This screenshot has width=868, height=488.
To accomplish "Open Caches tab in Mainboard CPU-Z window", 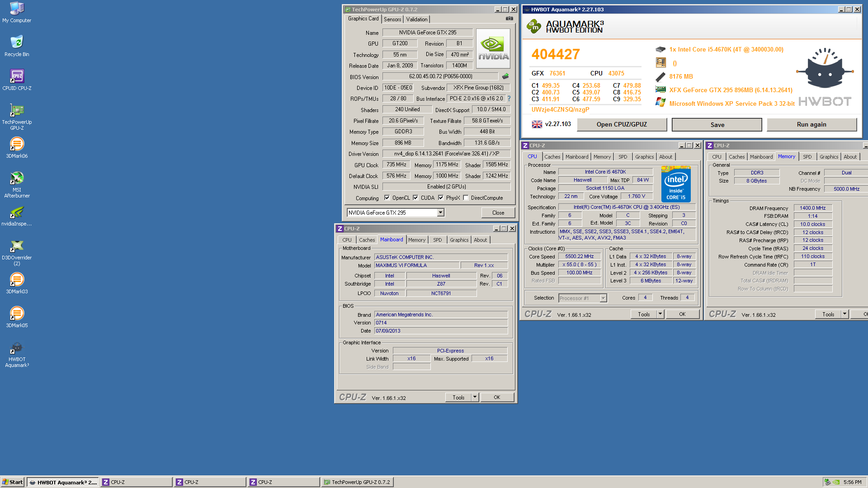I will pyautogui.click(x=367, y=240).
